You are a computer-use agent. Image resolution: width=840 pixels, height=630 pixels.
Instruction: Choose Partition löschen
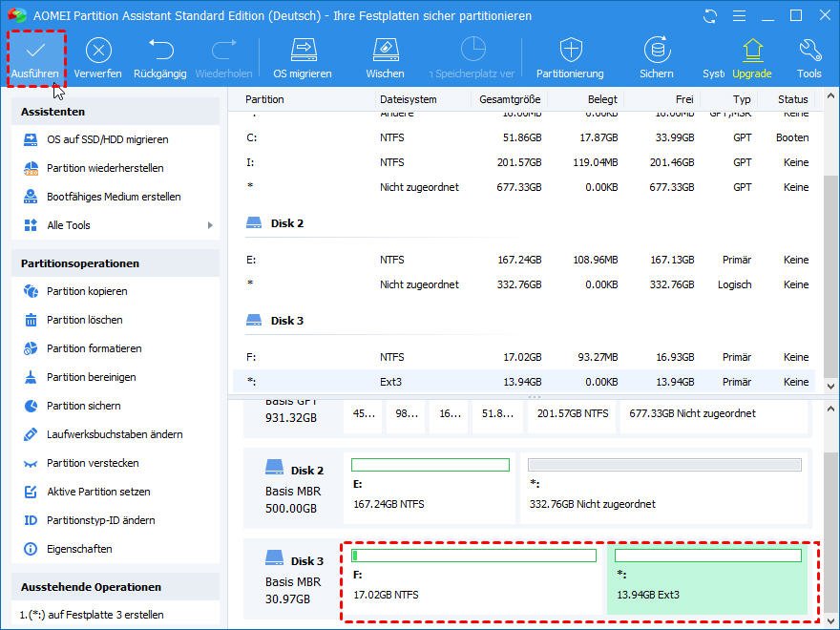(x=85, y=320)
